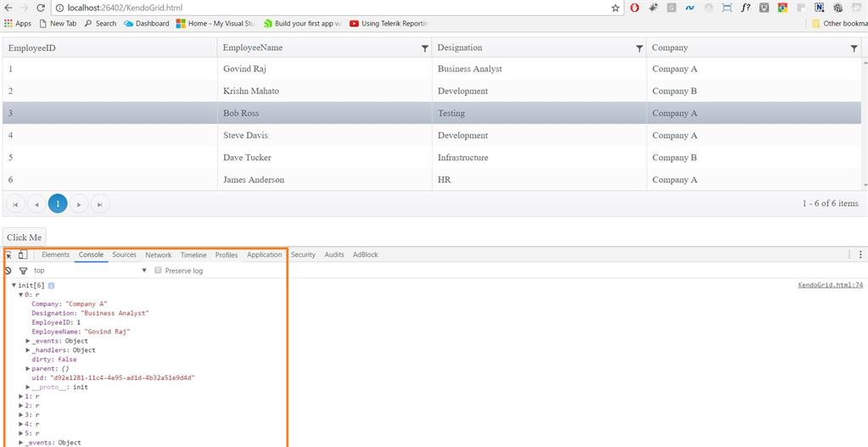Viewport: 868px width, 447px height.
Task: Click the console filter funnel icon
Action: 23,271
